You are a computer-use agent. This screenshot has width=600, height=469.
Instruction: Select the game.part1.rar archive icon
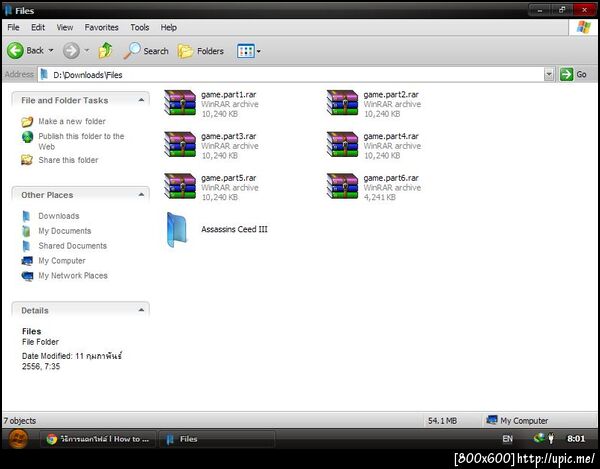pos(180,103)
